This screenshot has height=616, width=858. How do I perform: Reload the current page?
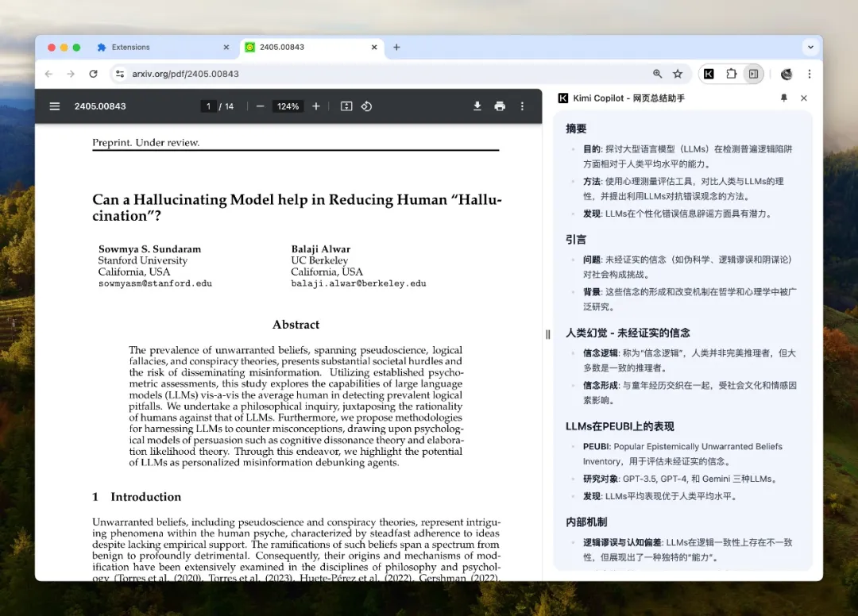[94, 73]
